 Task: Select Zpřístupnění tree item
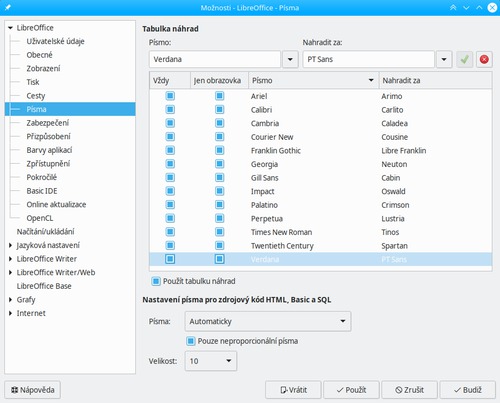tap(48, 164)
